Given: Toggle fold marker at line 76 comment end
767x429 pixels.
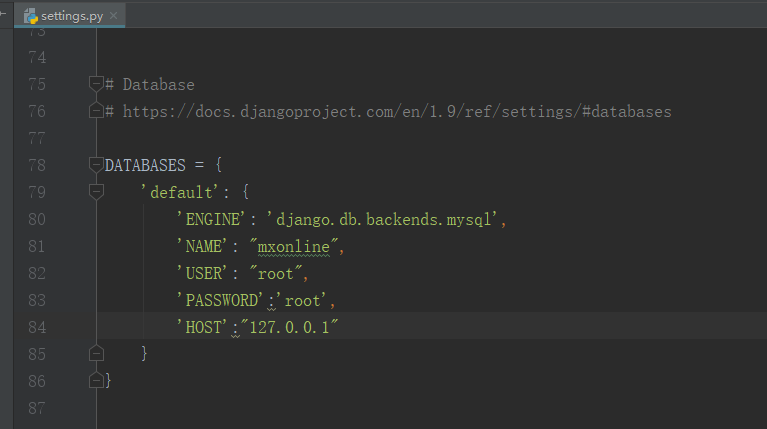Looking at the screenshot, I should tap(96, 111).
